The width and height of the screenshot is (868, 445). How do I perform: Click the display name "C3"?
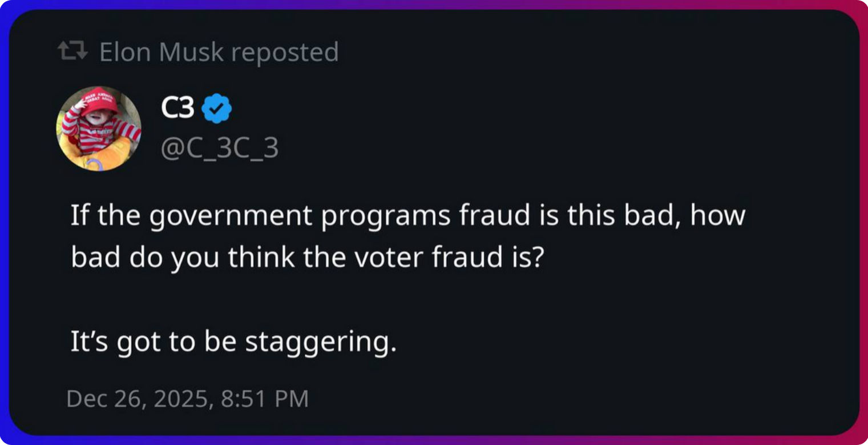[x=177, y=108]
